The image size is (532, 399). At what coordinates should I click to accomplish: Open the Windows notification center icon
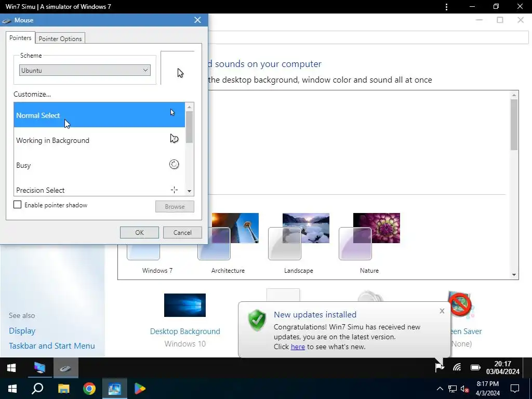point(515,389)
